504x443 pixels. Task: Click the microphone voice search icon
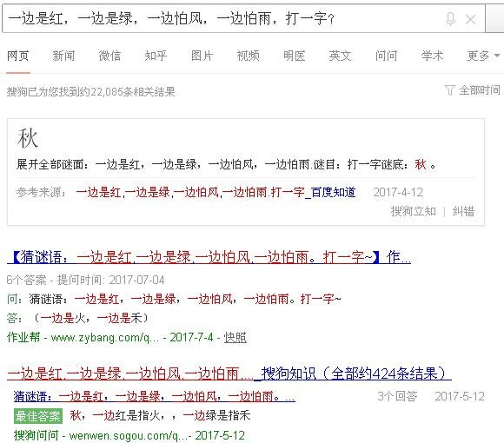pos(451,19)
